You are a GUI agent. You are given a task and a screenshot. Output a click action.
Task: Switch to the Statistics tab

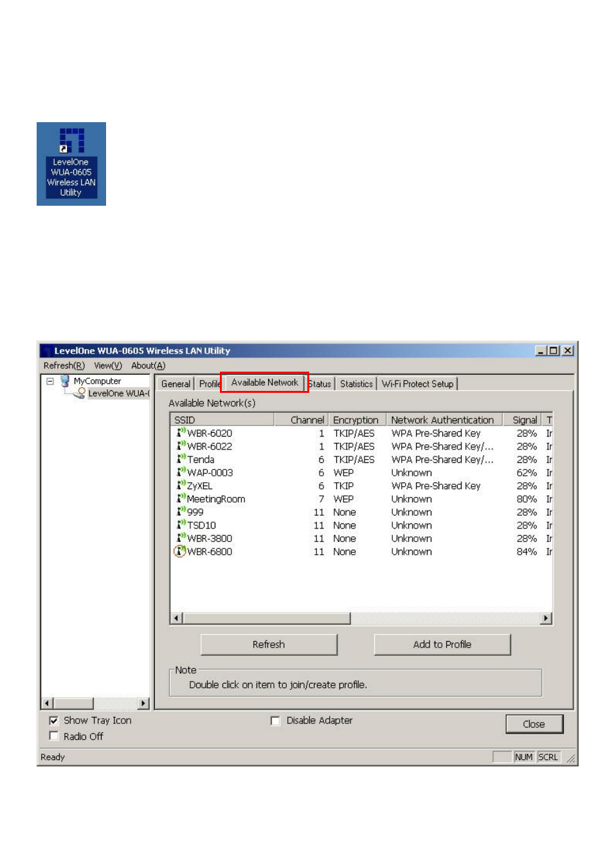(356, 384)
